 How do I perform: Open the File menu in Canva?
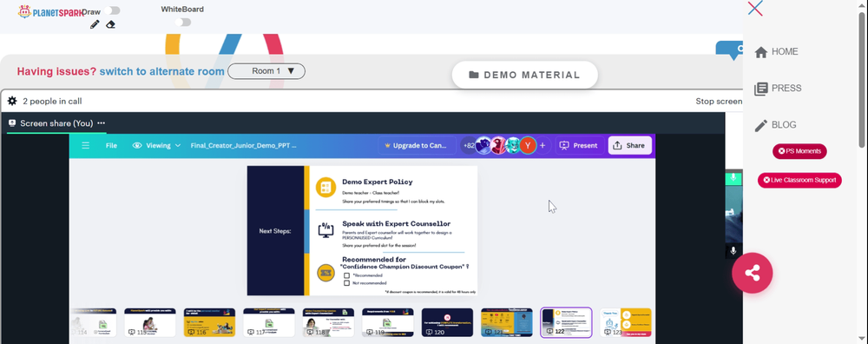pos(111,146)
